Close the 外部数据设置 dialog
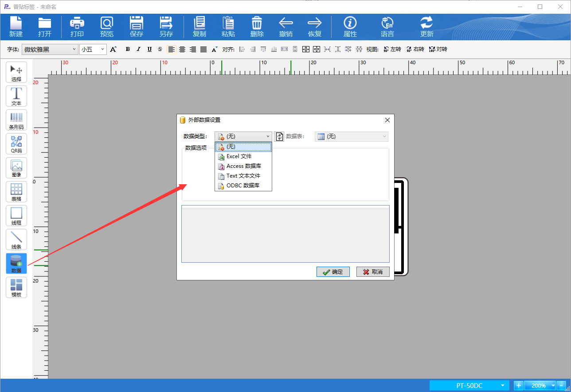Viewport: 571px width, 392px height. [x=387, y=120]
